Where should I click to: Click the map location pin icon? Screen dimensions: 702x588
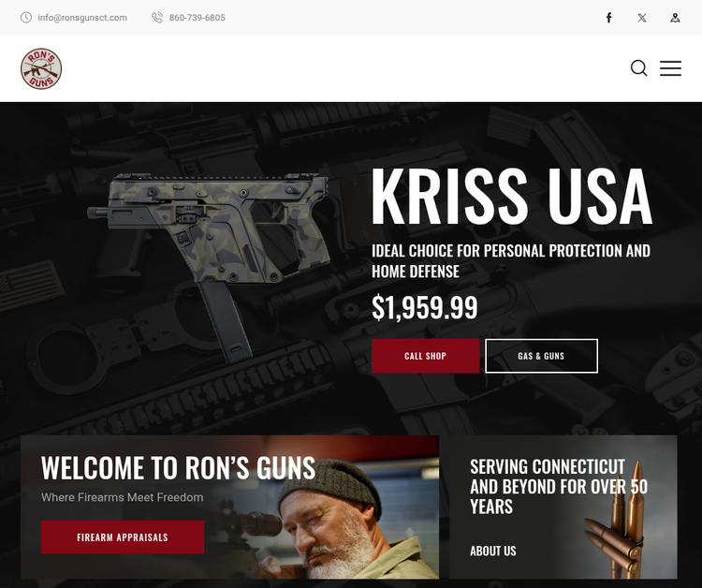675,18
